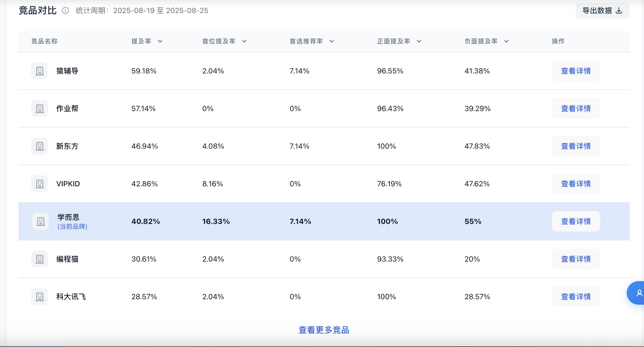Screen dimensions: 644x347
Task: Click the 57.14% mention rate value
Action: [x=144, y=108]
